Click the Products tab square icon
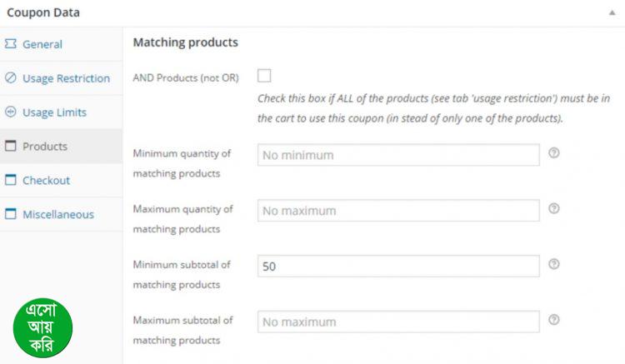Screen dimensions: 625x364 (11, 147)
